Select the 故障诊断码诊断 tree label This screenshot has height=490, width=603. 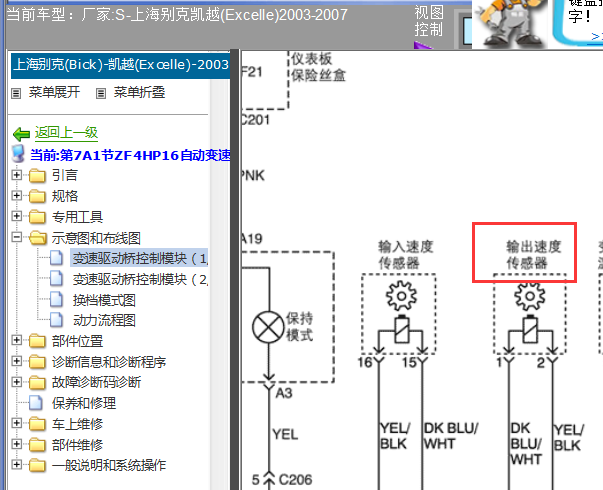(x=97, y=382)
